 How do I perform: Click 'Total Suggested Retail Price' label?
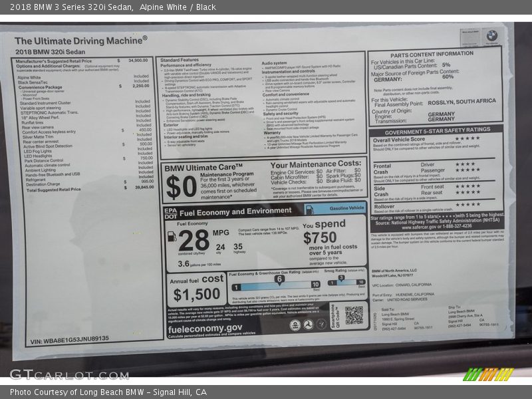click(x=54, y=190)
